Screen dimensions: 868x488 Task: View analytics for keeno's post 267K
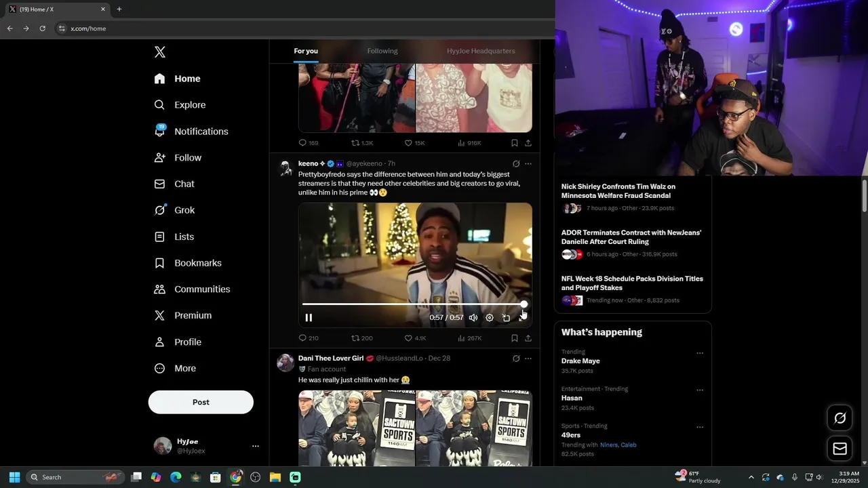[469, 338]
